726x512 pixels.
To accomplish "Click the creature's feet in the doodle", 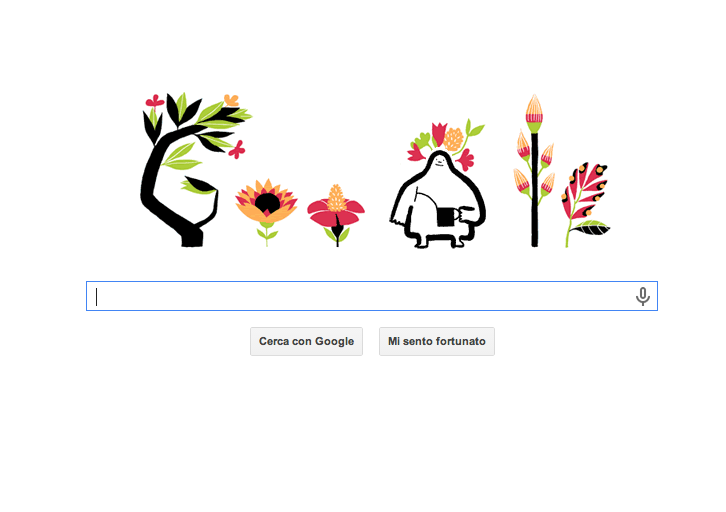I will pyautogui.click(x=440, y=241).
